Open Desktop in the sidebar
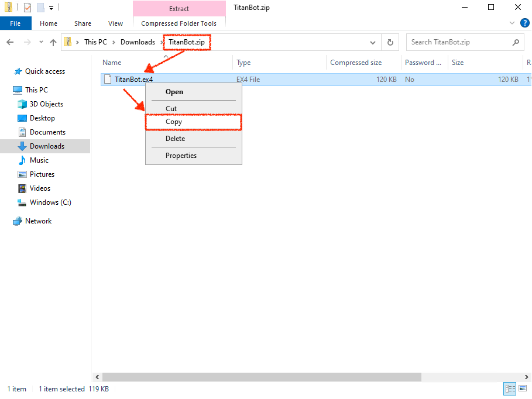This screenshot has width=532, height=399. pyautogui.click(x=42, y=118)
